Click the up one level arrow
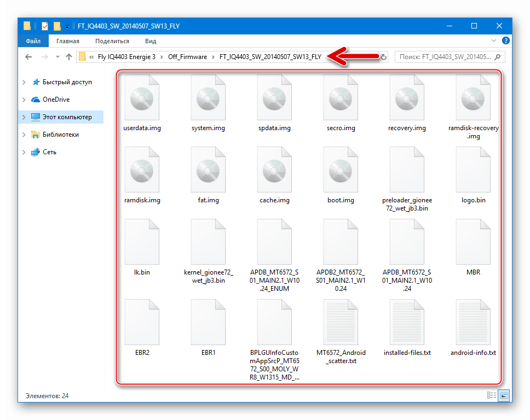This screenshot has height=420, width=530. [x=69, y=57]
